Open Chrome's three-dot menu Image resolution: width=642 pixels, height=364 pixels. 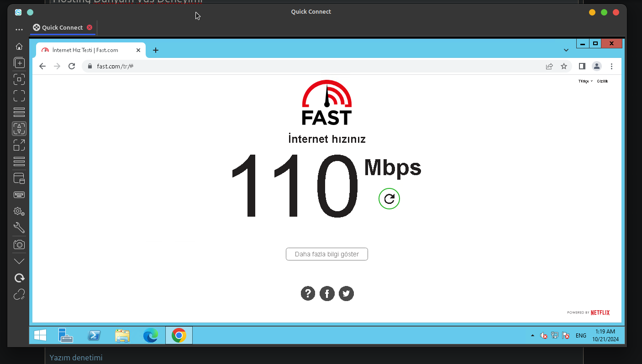(611, 66)
